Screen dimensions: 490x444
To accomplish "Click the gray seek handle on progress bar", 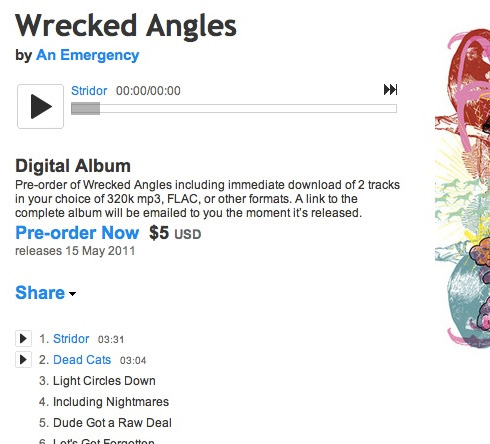I will click(x=86, y=109).
